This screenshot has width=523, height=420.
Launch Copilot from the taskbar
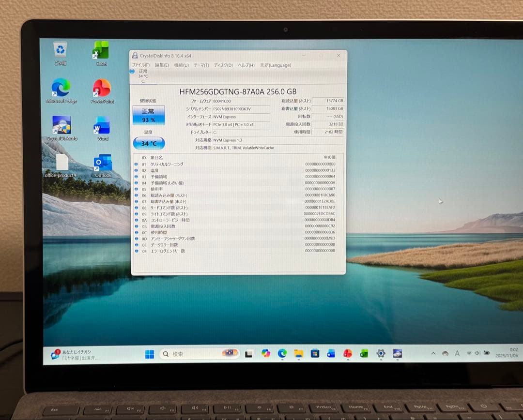point(265,354)
